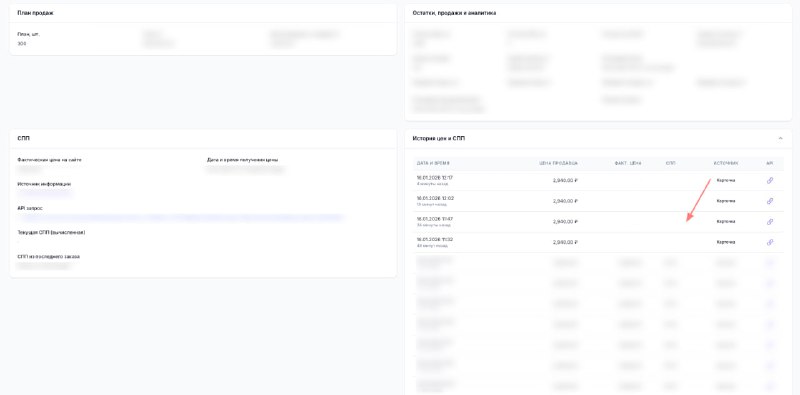Open API link icon in 12:17 row
Screen dimensions: 800x395
coord(770,180)
